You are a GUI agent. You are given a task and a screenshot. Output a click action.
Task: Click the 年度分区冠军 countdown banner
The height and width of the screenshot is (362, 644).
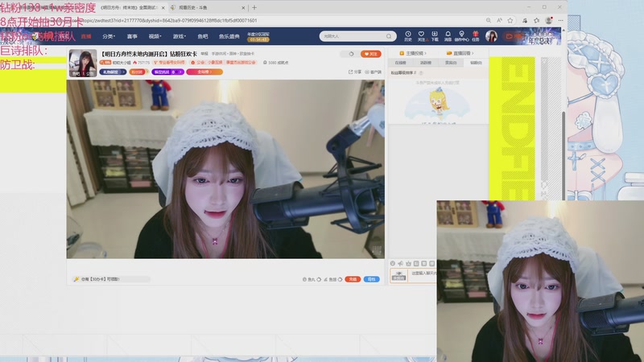click(x=258, y=37)
